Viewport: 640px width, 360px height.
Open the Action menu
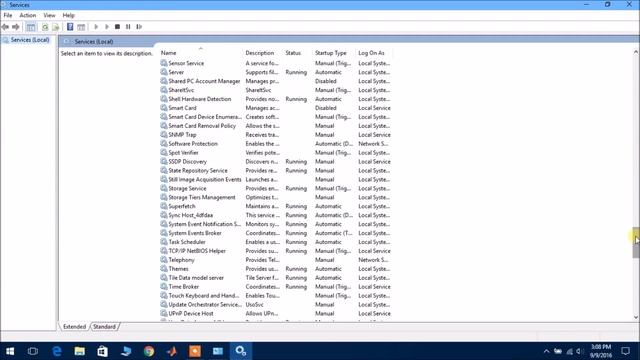(28, 15)
